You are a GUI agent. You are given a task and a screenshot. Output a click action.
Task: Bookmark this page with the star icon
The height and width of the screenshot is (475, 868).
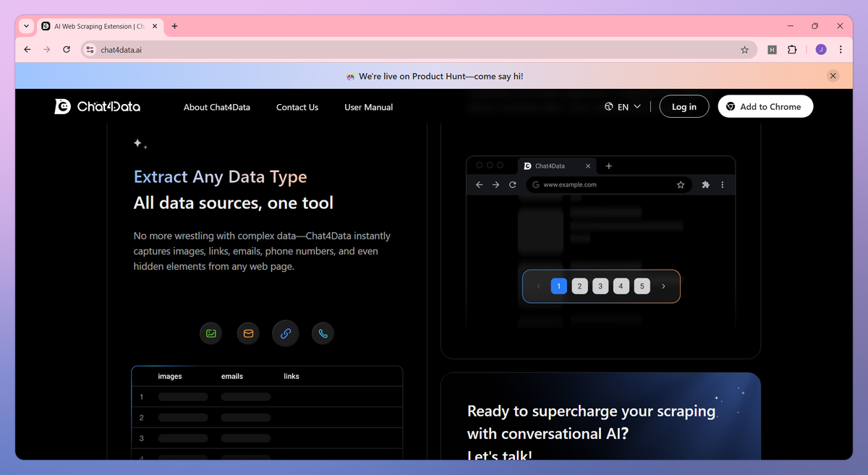(x=744, y=50)
